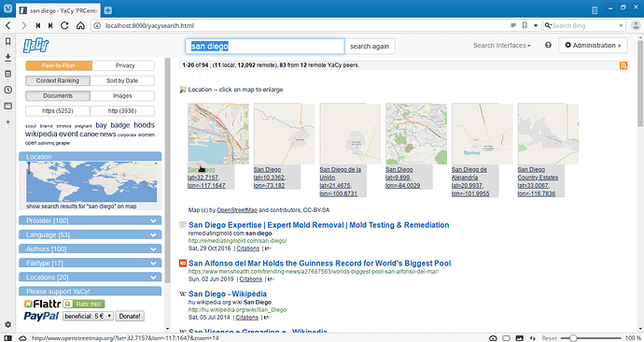Screen dimensions: 644x342
Task: Open San Alfonso del Mar Guinness Record result
Action: click(319, 264)
